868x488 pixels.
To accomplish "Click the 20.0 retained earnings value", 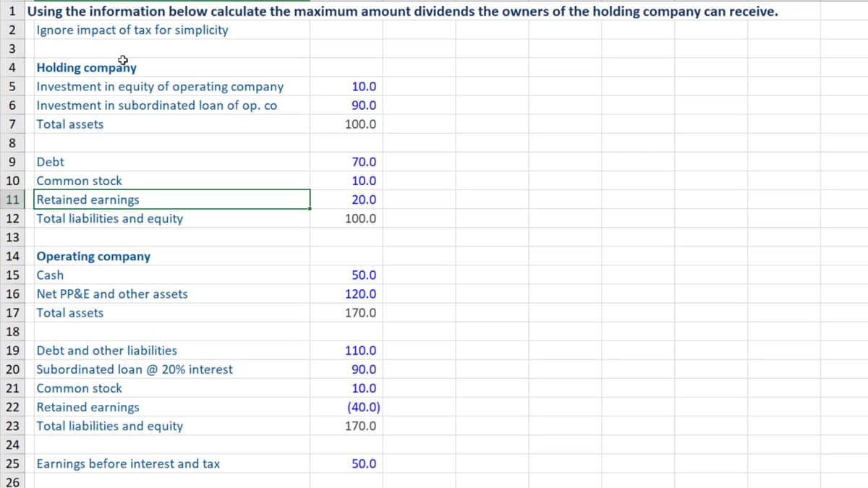I will [x=364, y=200].
